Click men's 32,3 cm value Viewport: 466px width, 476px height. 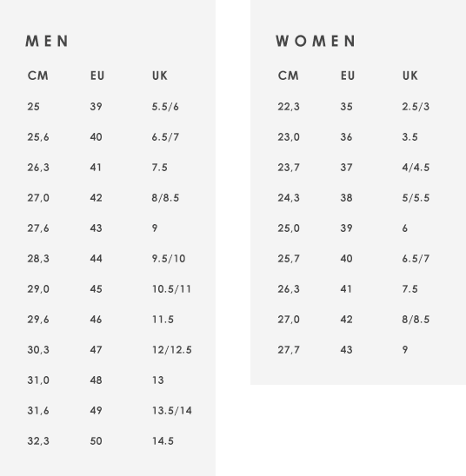click(x=38, y=440)
